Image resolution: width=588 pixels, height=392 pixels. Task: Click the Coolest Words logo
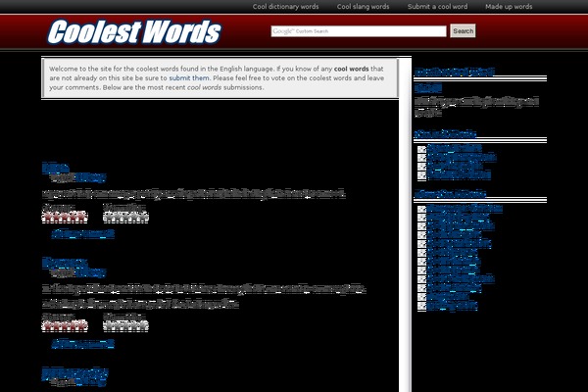coord(134,31)
